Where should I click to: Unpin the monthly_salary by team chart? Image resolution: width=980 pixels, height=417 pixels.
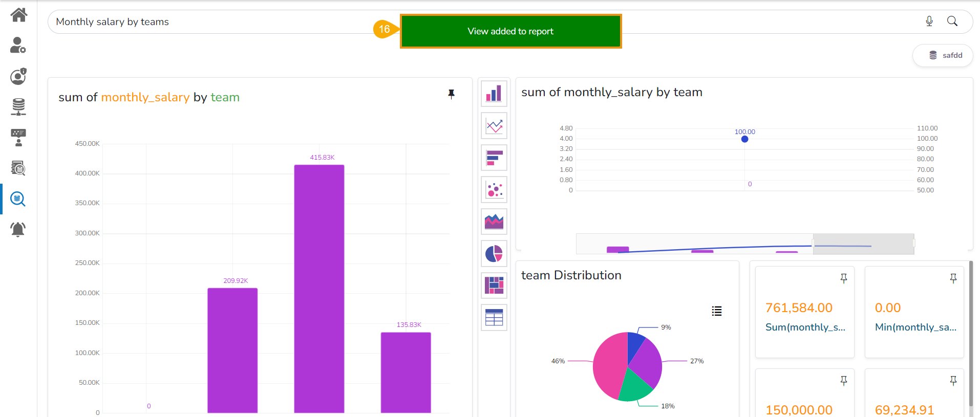pos(451,94)
